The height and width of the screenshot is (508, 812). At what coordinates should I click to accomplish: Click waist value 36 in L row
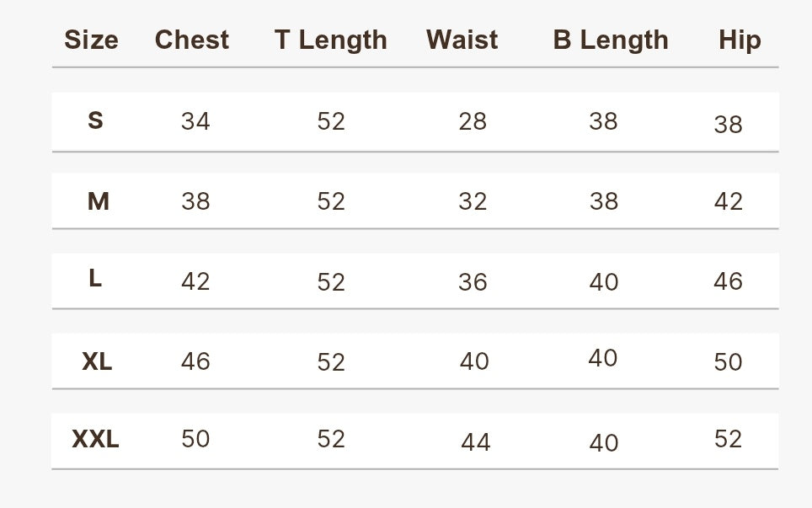pos(473,282)
